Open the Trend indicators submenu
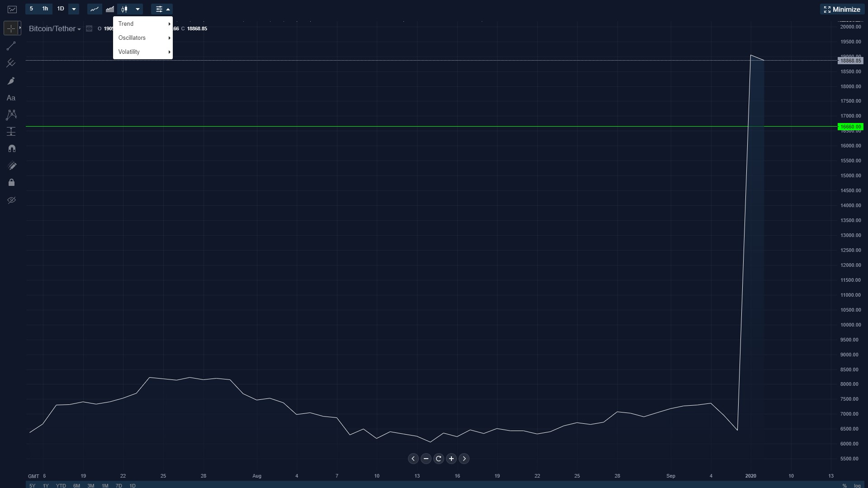868x488 pixels. [142, 24]
